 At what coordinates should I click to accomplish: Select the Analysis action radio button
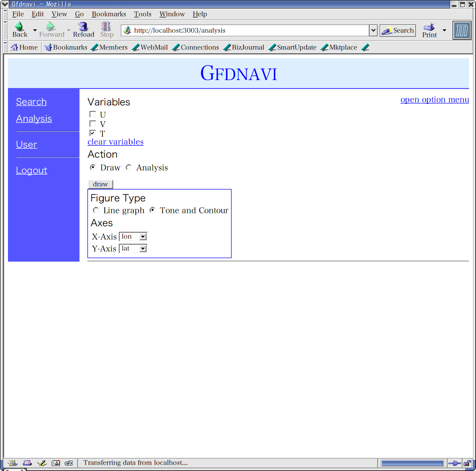129,167
